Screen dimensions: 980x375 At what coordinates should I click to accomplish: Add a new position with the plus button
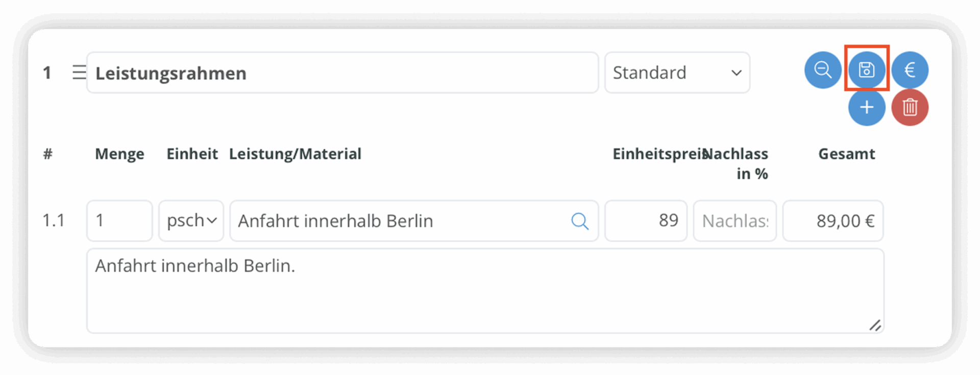867,107
